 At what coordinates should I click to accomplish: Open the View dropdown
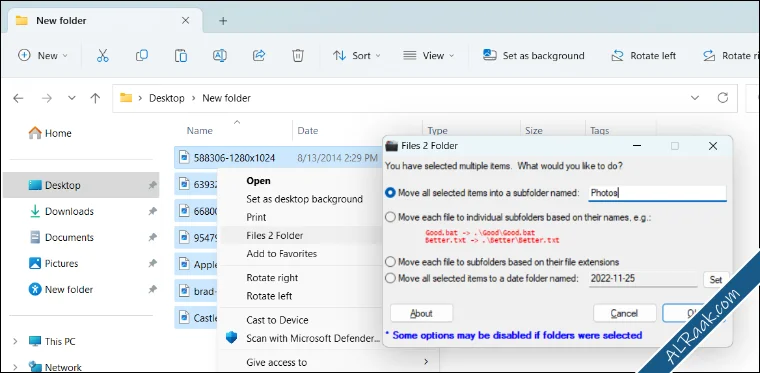point(428,56)
